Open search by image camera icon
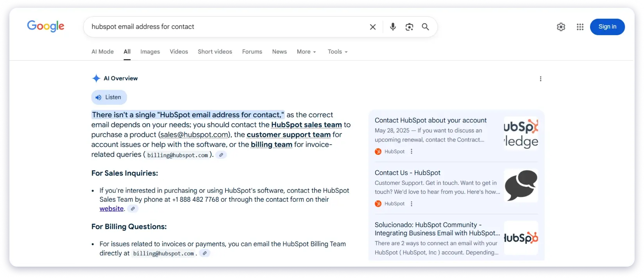The image size is (644, 278). 409,27
